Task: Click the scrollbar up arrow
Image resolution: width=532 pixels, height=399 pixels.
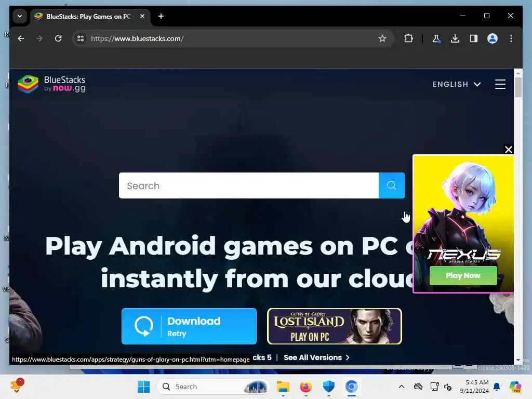Action: [518, 73]
